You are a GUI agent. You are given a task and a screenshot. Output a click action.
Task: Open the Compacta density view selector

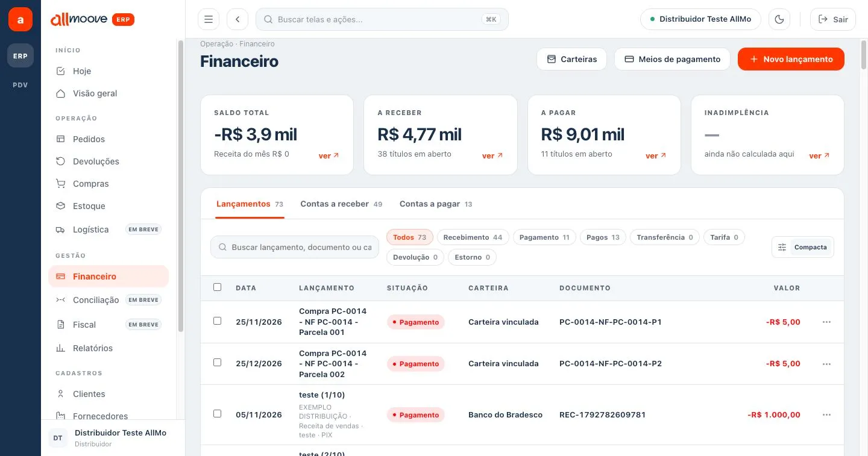coord(803,247)
